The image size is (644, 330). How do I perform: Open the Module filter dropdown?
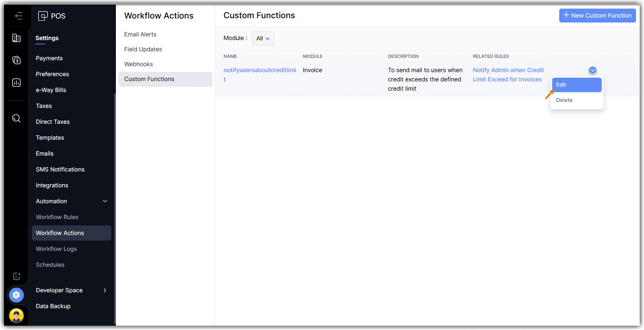263,38
